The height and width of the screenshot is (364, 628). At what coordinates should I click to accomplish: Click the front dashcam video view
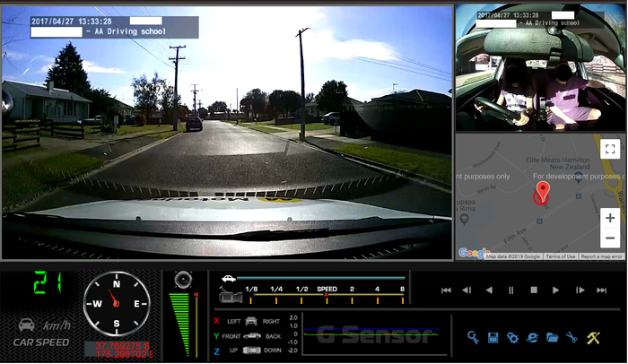point(227,132)
